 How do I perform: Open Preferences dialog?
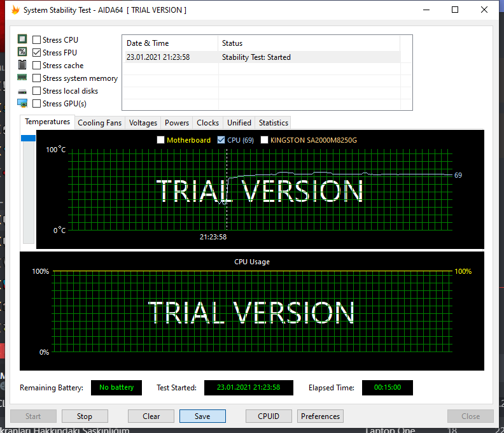[321, 416]
